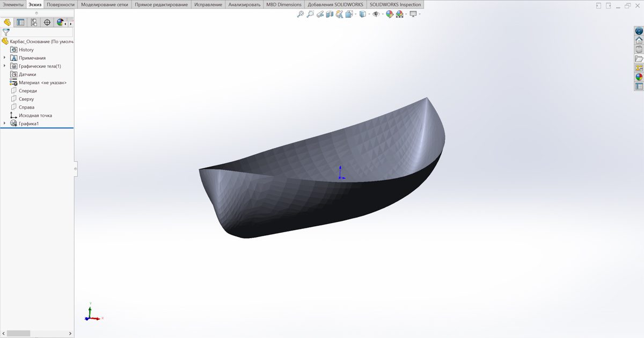The width and height of the screenshot is (644, 338).
Task: Switch to the Поверхности tab
Action: [60, 4]
